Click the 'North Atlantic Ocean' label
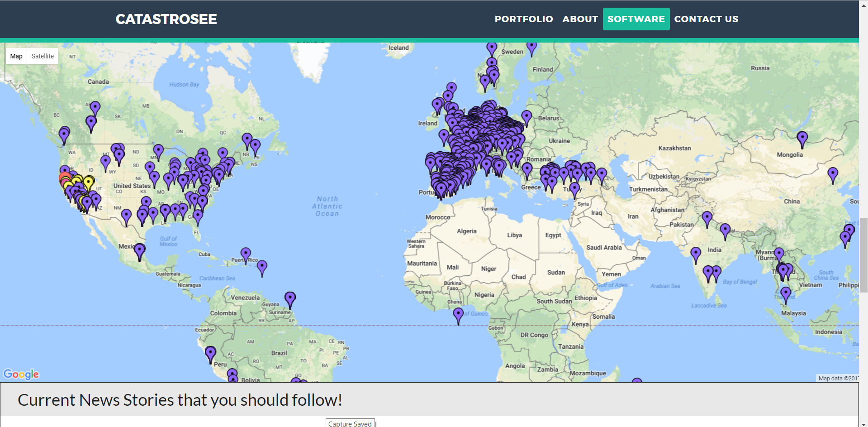868x427 pixels. [327, 206]
